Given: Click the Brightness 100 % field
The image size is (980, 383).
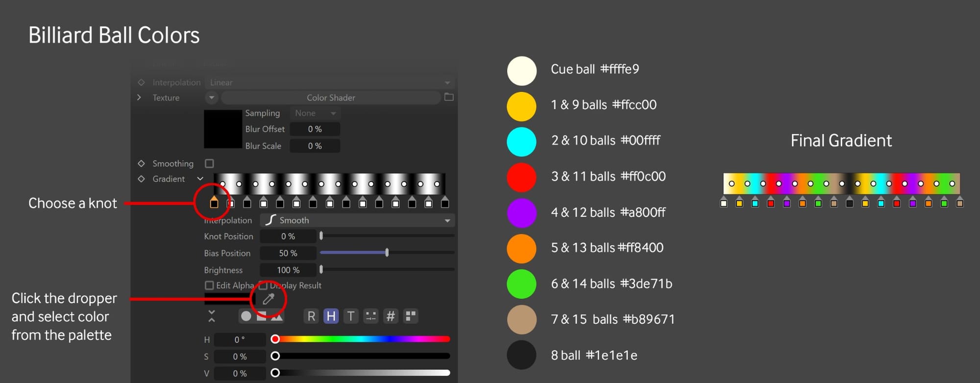Looking at the screenshot, I should [288, 270].
